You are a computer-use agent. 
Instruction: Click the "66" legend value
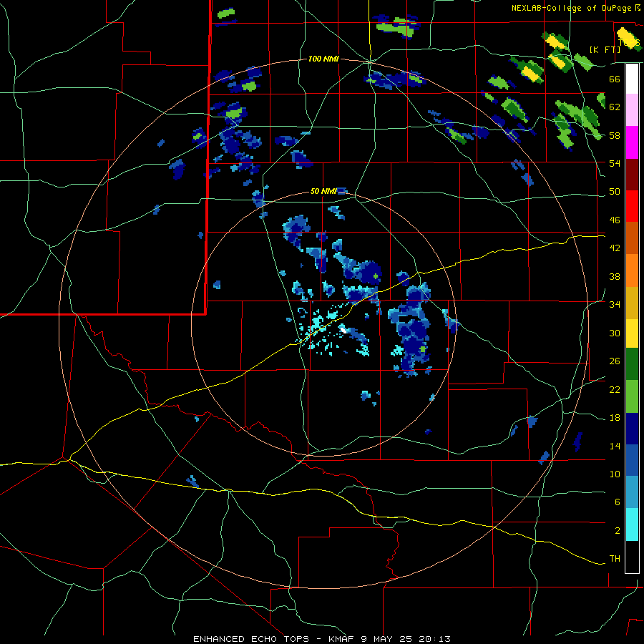click(615, 79)
